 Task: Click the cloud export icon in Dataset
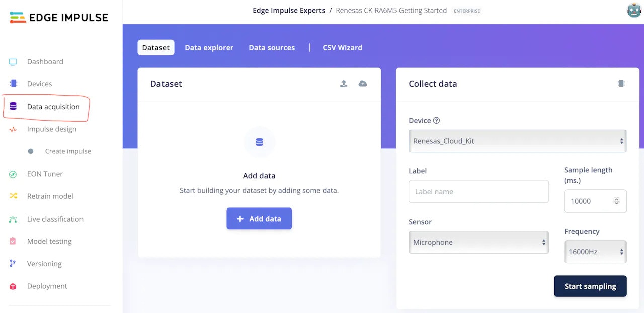coord(363,84)
